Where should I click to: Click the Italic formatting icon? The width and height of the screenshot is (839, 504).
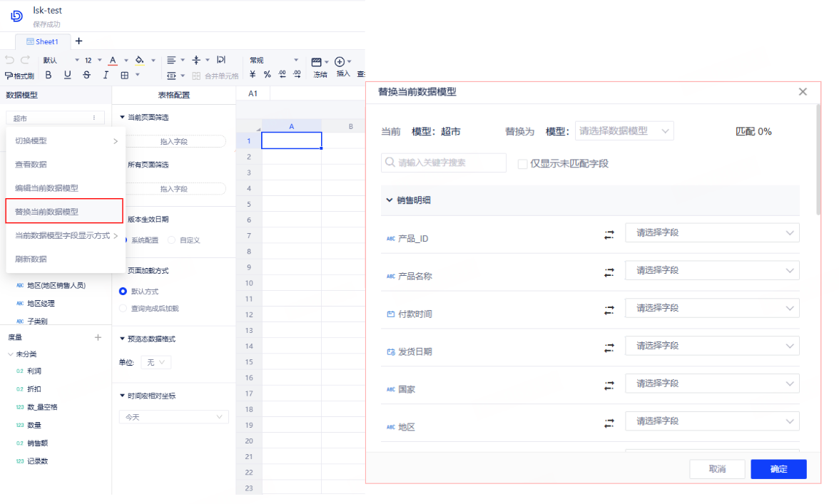point(106,75)
